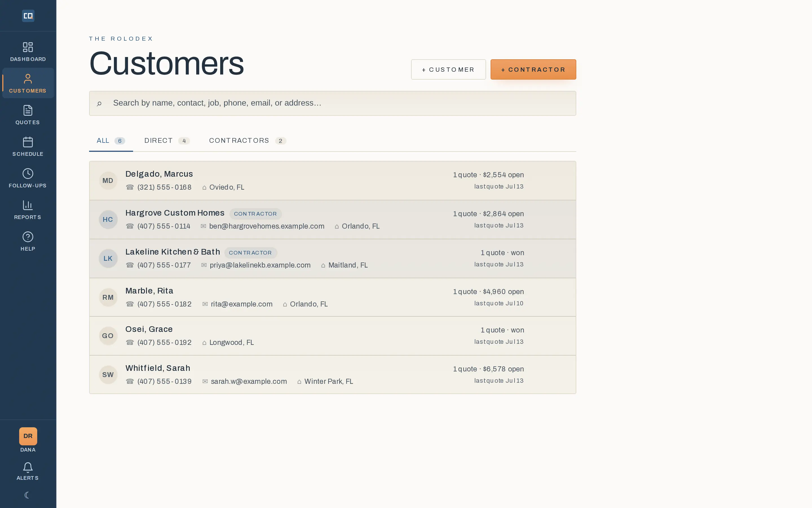Click phone number (407) 555-0192

click(x=164, y=342)
